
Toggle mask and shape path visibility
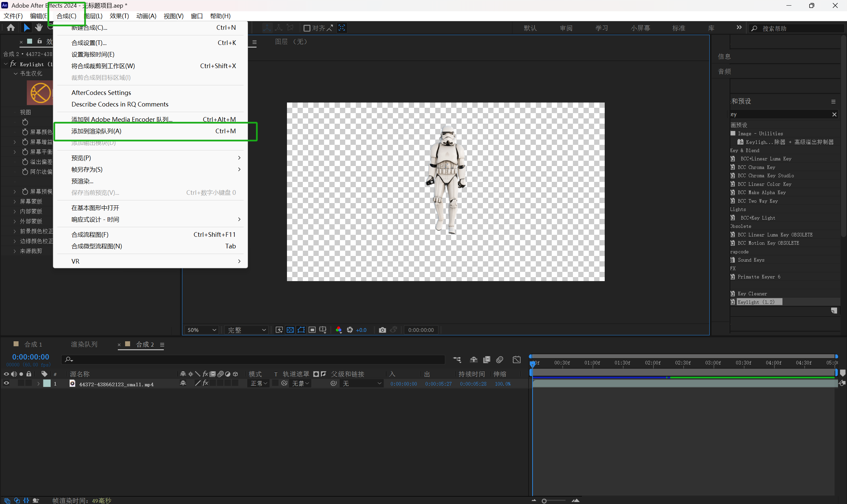click(x=301, y=330)
